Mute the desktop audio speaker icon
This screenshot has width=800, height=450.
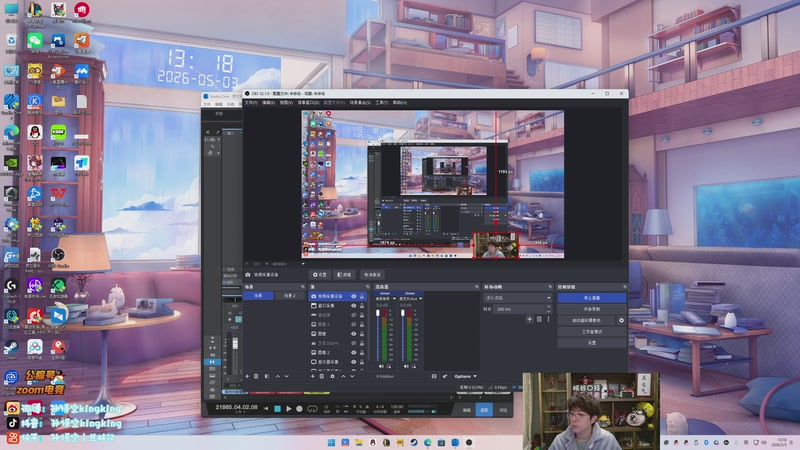381,366
